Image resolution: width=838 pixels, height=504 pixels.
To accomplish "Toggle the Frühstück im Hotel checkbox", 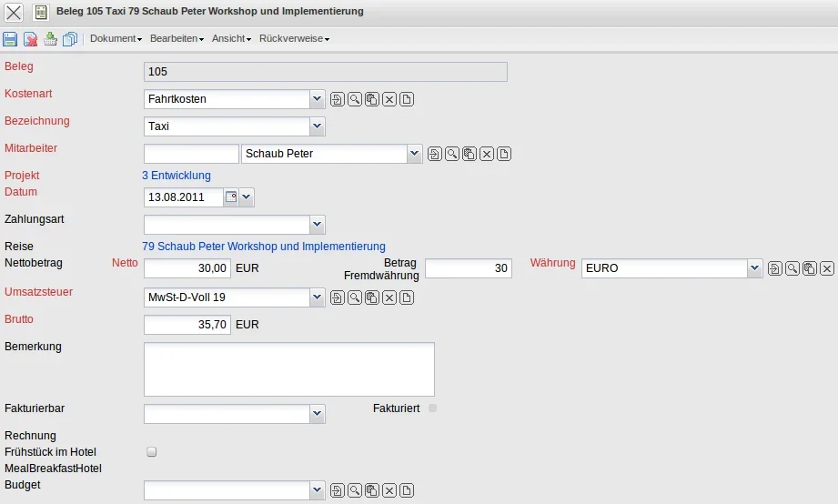I will (x=152, y=452).
